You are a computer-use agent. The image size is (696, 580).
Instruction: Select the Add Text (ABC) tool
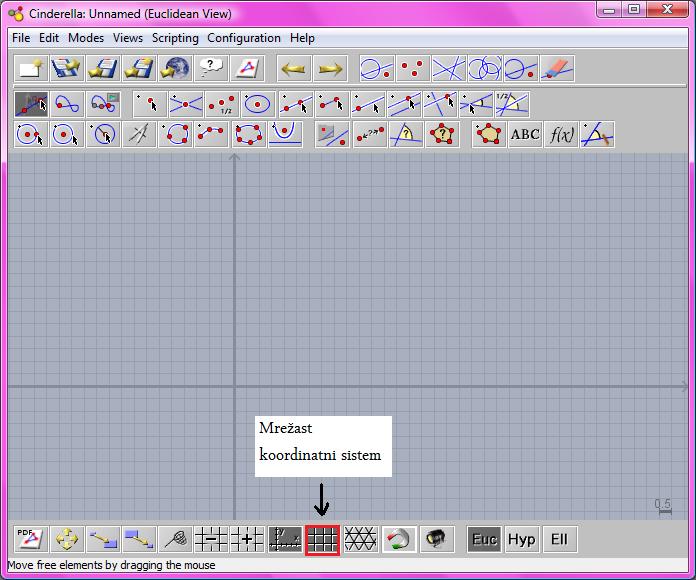pyautogui.click(x=525, y=134)
